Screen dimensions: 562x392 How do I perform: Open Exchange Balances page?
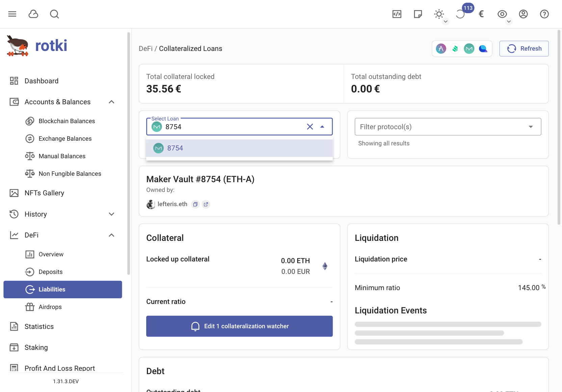pos(63,139)
